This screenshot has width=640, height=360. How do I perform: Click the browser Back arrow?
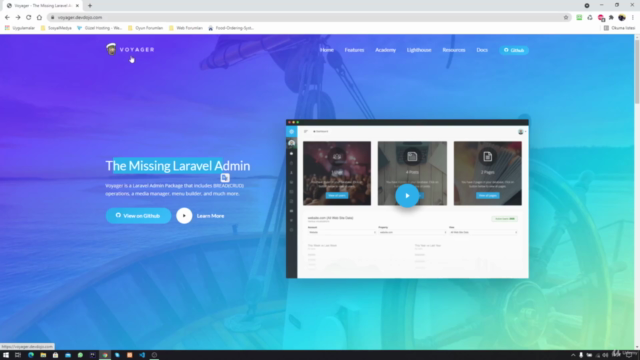(7, 17)
